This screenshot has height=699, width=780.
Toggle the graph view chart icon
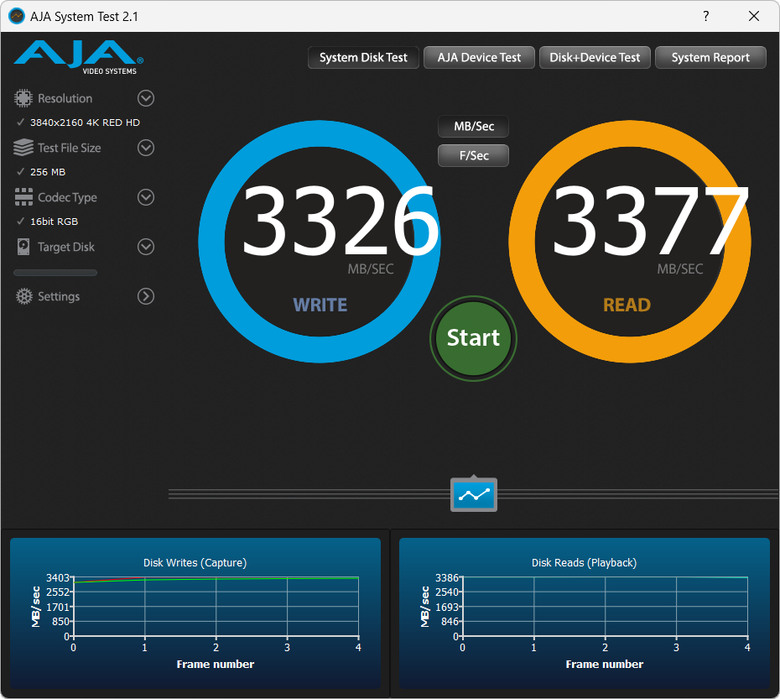(474, 495)
